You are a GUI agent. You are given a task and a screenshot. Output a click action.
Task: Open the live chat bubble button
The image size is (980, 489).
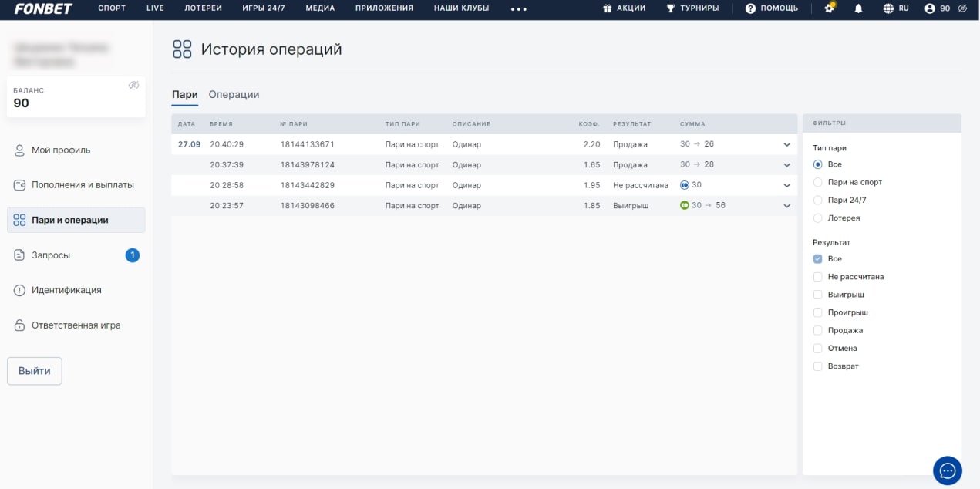[x=948, y=470]
